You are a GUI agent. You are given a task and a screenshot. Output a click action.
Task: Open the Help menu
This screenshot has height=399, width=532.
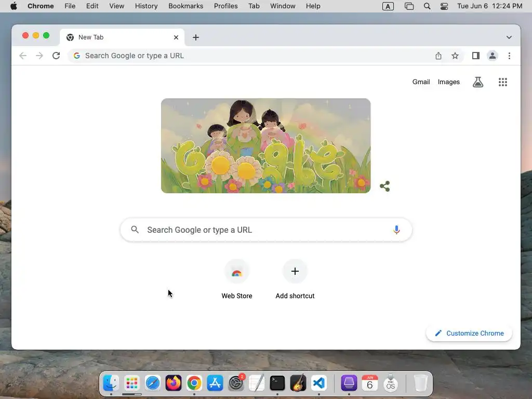(x=313, y=6)
